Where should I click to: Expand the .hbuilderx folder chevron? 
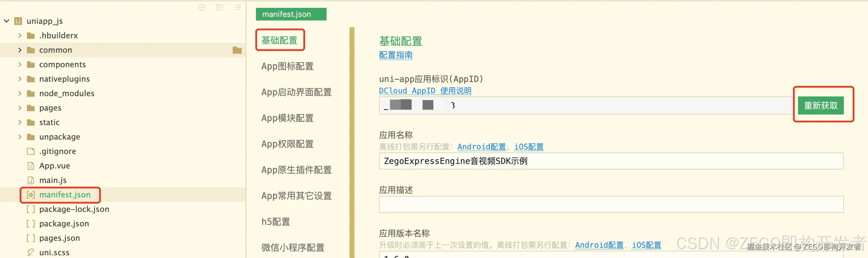(x=20, y=36)
